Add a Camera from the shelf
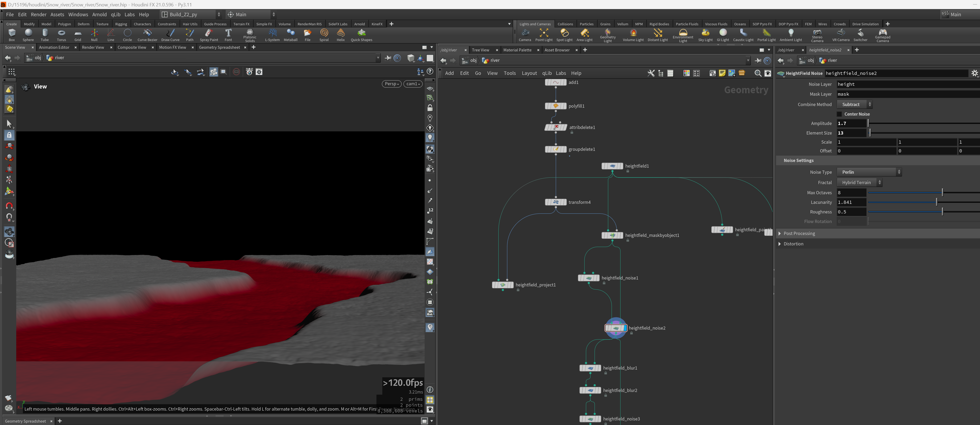This screenshot has width=980, height=425. point(525,35)
